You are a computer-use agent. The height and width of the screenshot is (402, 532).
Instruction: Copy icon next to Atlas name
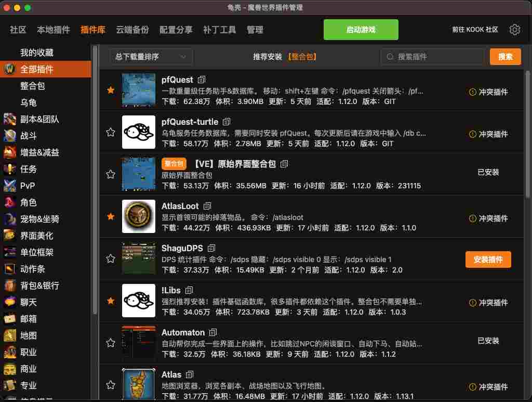(190, 374)
